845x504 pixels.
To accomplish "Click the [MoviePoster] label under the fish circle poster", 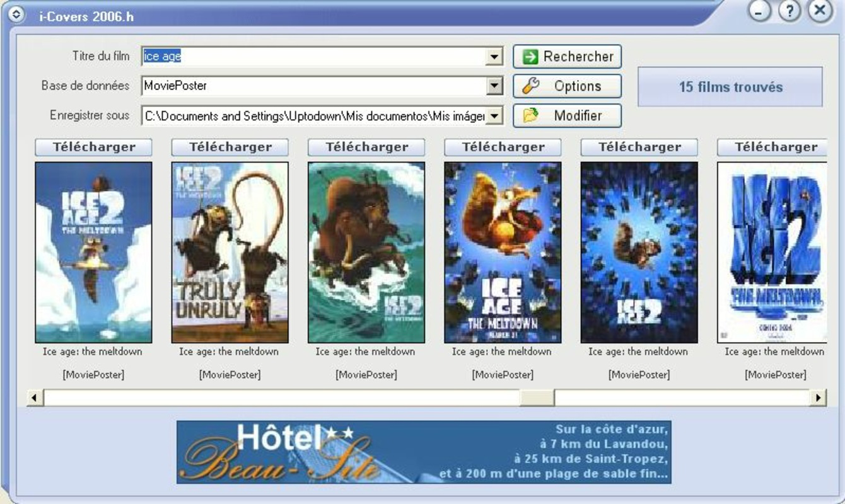I will coord(639,375).
